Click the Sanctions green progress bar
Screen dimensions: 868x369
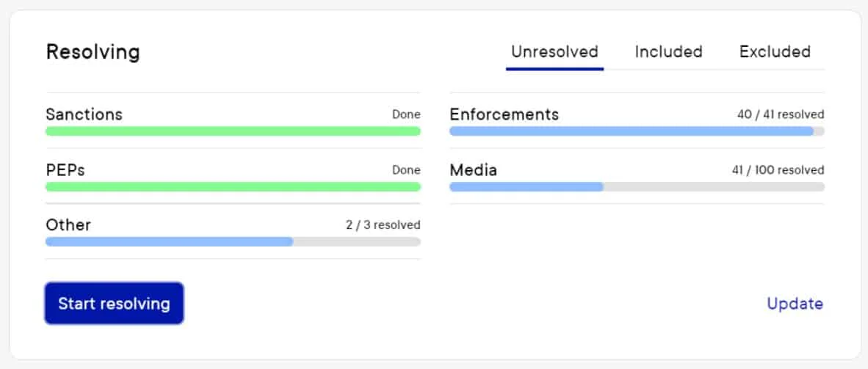233,131
